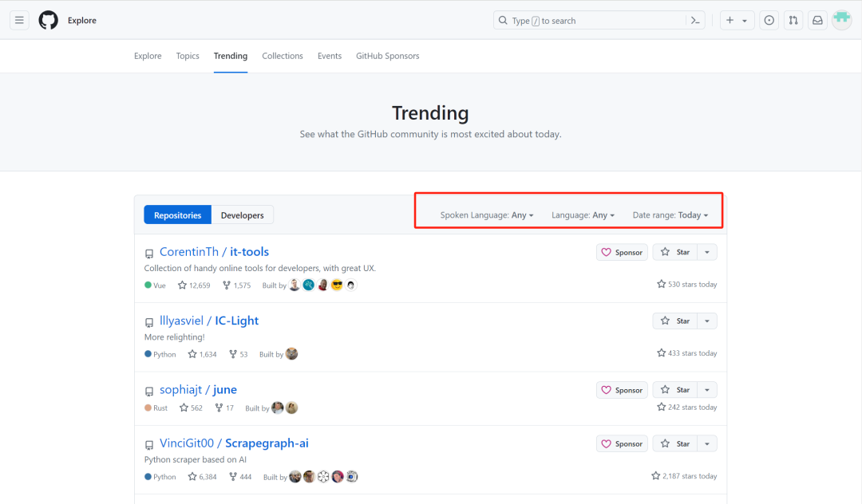This screenshot has width=862, height=504.
Task: Open the sophiajt / june repository
Action: point(198,390)
